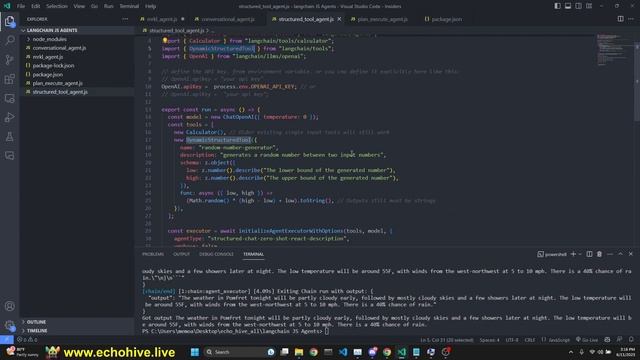Open editor more actions ellipsis
The image size is (640, 360).
[631, 19]
